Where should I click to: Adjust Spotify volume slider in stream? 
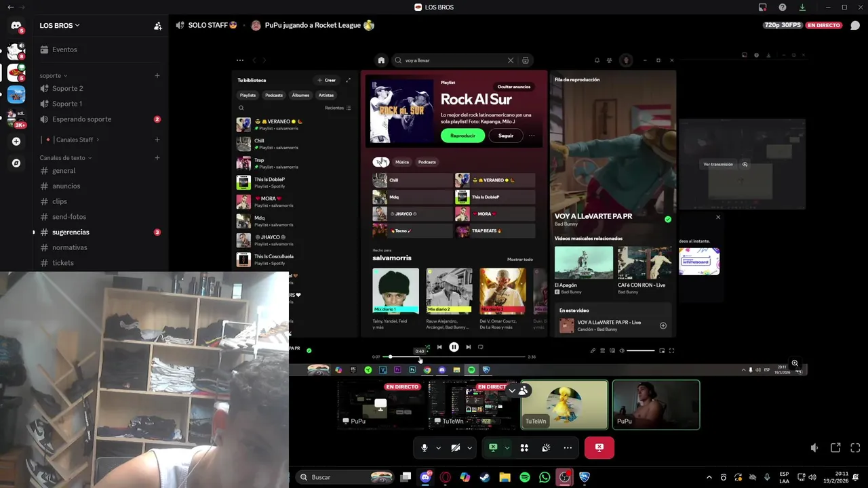click(x=641, y=350)
